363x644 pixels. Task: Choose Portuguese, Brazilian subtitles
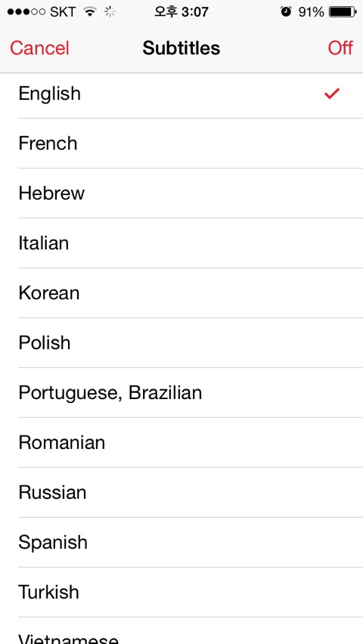tap(181, 392)
